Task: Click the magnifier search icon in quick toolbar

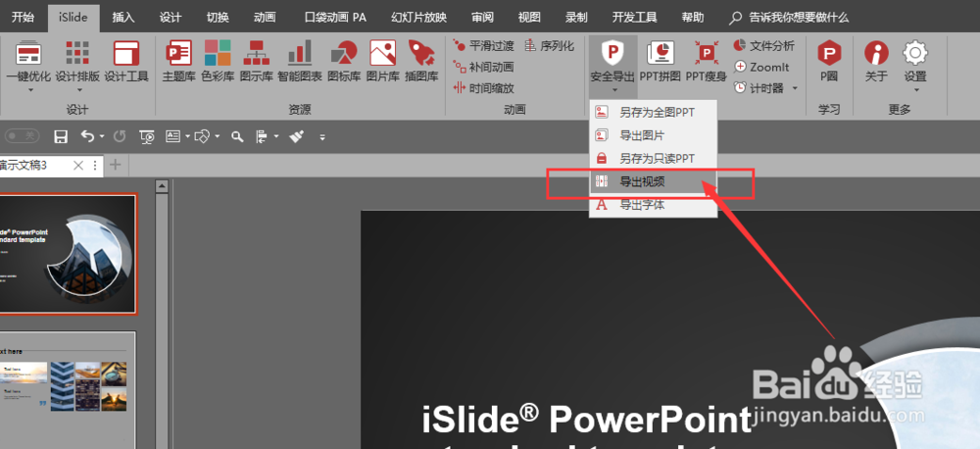Action: [237, 136]
